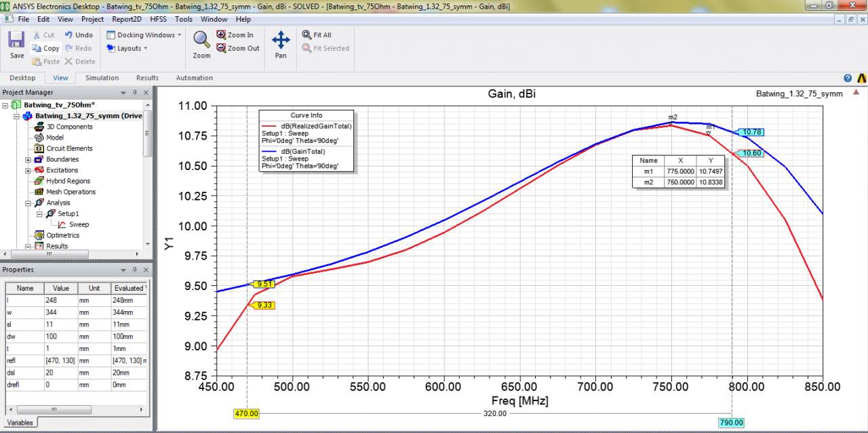868x433 pixels.
Task: Click the Undo arrow icon
Action: point(69,35)
